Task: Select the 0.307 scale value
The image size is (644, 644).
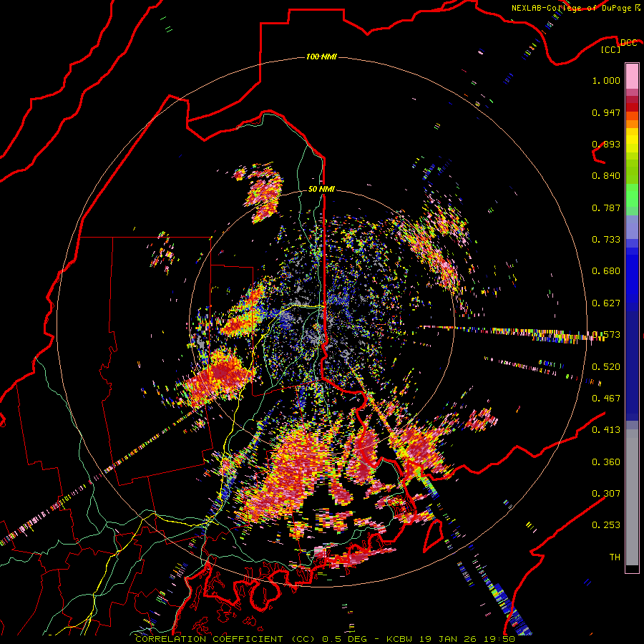Action: (606, 493)
